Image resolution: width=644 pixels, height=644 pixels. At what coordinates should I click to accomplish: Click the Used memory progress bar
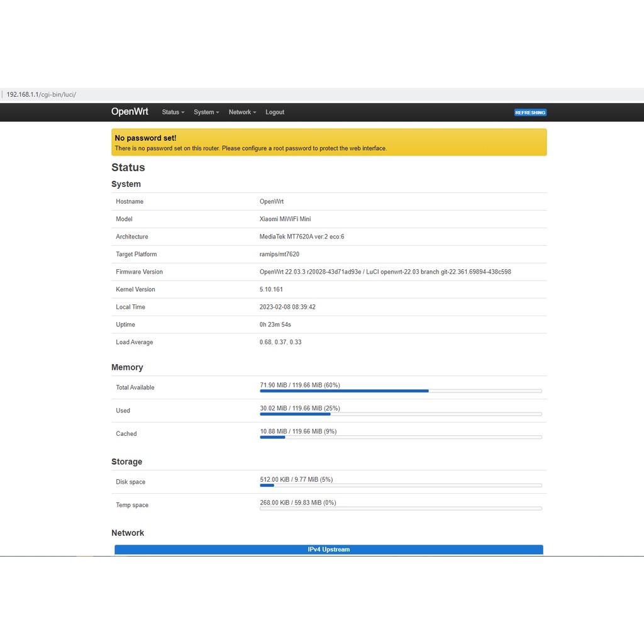pyautogui.click(x=401, y=414)
